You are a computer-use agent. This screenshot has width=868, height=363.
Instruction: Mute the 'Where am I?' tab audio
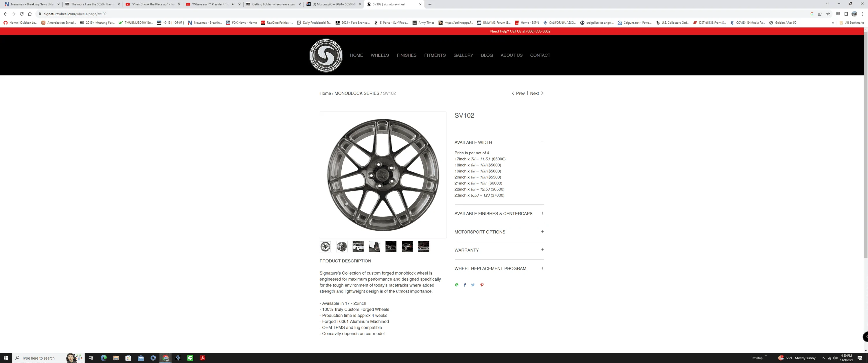click(x=233, y=4)
